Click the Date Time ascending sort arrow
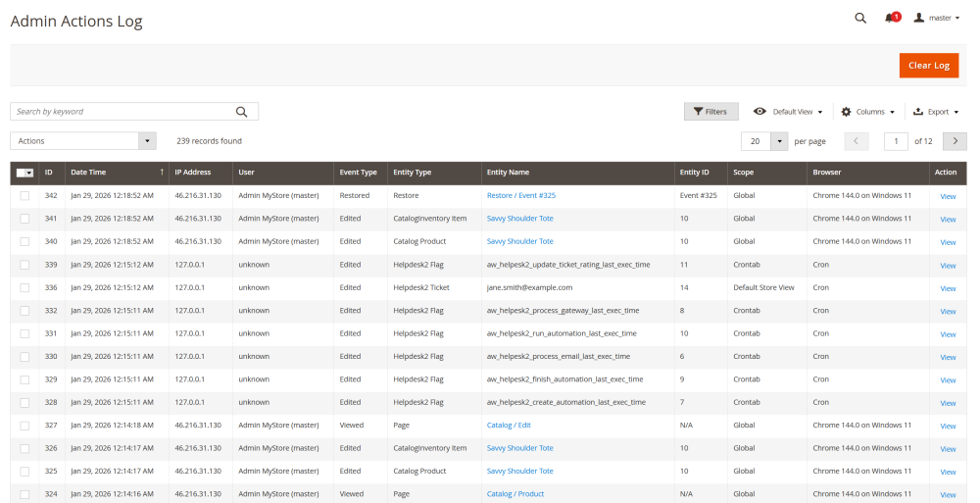The image size is (980, 503). pos(162,172)
